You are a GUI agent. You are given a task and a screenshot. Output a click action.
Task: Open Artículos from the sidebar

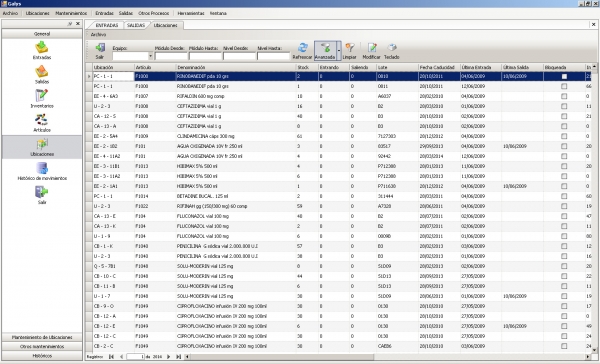[x=42, y=122]
